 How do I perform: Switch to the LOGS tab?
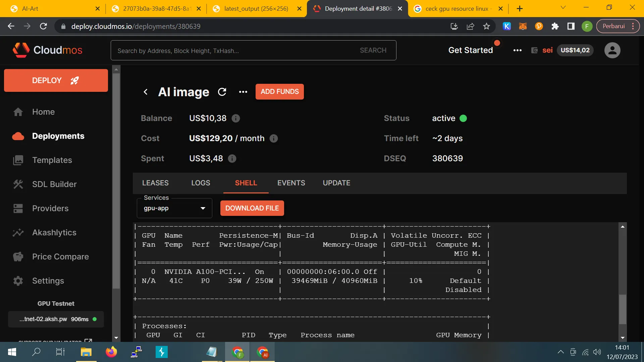[201, 183]
